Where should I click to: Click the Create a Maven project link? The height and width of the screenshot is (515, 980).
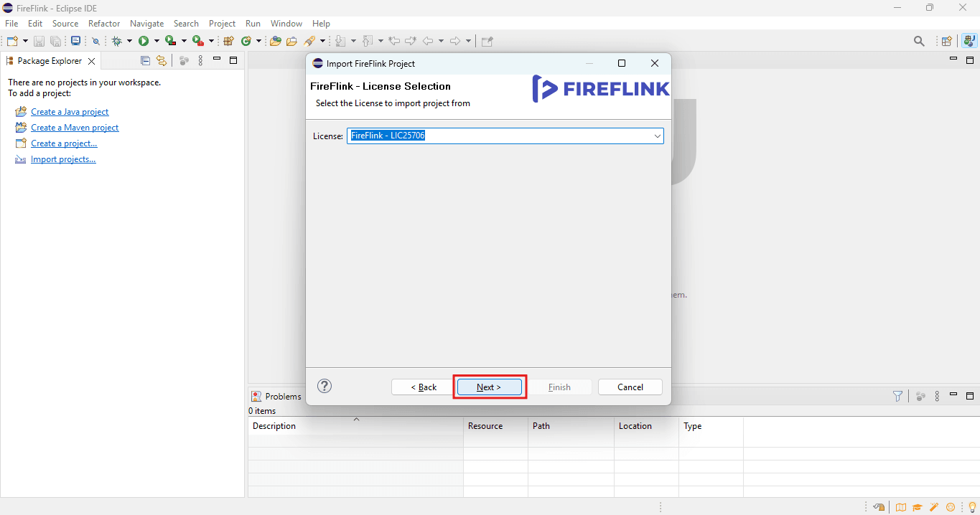coord(75,128)
